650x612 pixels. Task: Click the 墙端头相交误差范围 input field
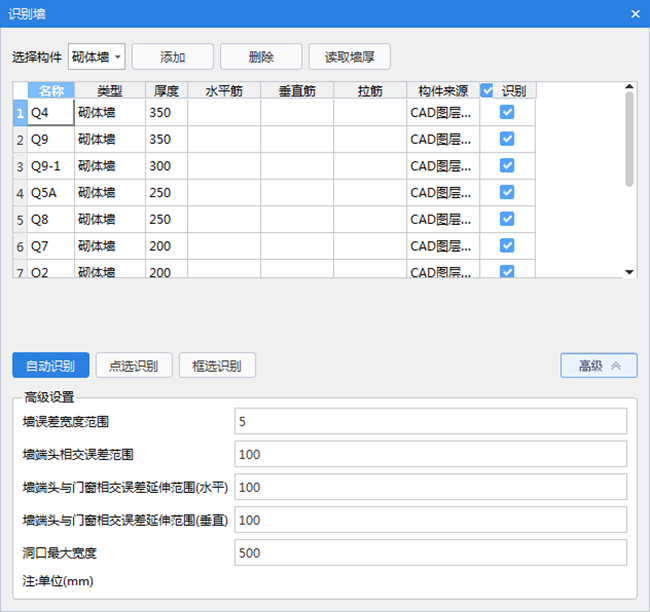(430, 455)
